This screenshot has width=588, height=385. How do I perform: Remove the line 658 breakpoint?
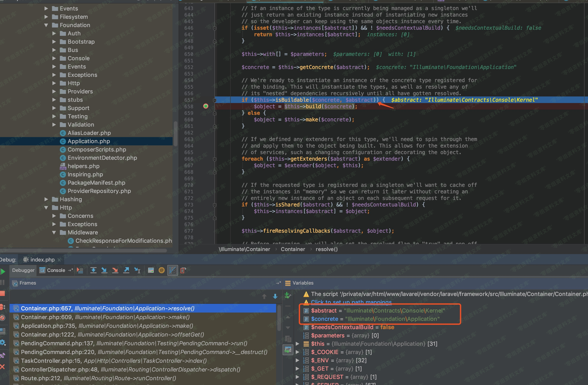(206, 106)
